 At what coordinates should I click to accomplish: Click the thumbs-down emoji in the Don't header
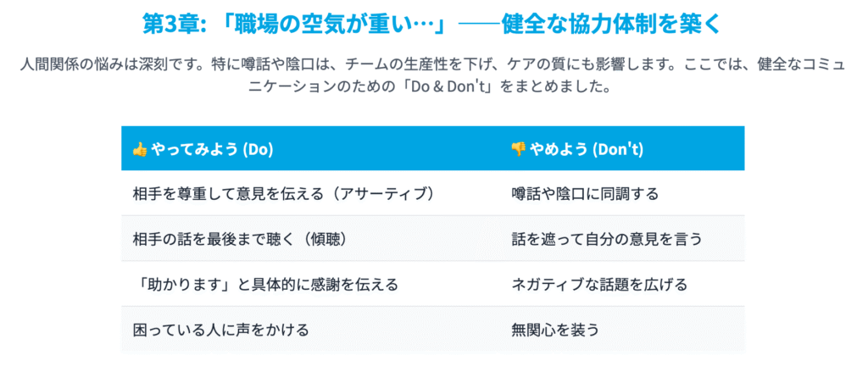[518, 149]
